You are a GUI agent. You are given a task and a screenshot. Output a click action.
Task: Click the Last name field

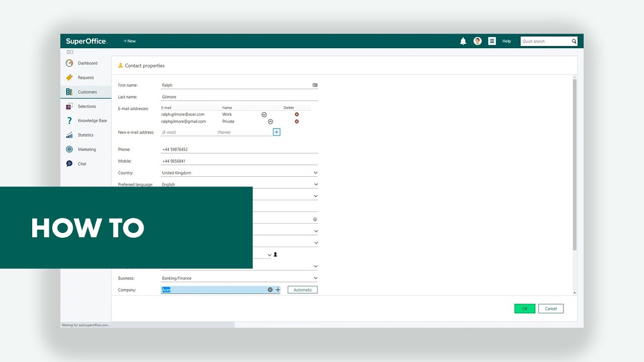pos(239,97)
